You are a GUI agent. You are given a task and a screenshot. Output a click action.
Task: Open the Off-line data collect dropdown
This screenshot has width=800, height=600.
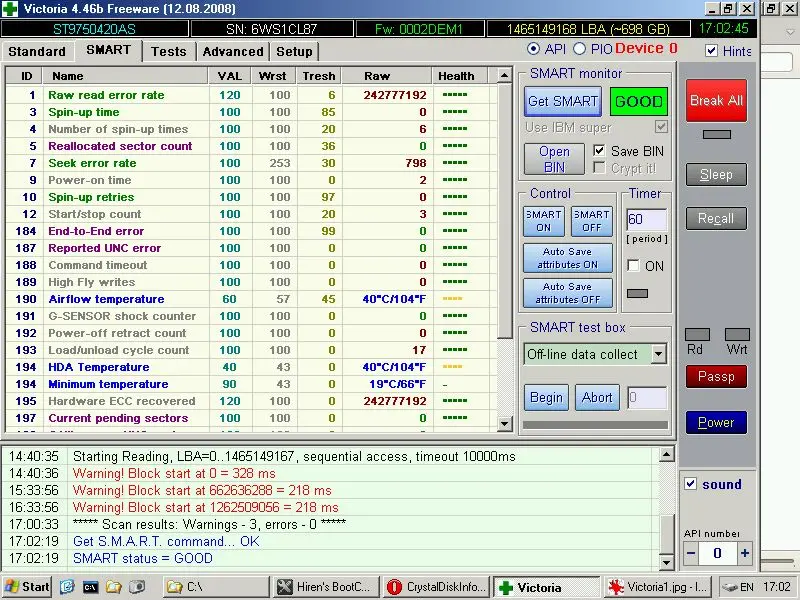tap(659, 354)
